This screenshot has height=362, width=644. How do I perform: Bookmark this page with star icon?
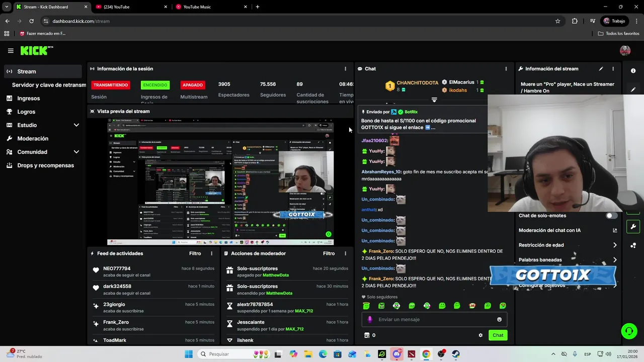click(x=557, y=21)
